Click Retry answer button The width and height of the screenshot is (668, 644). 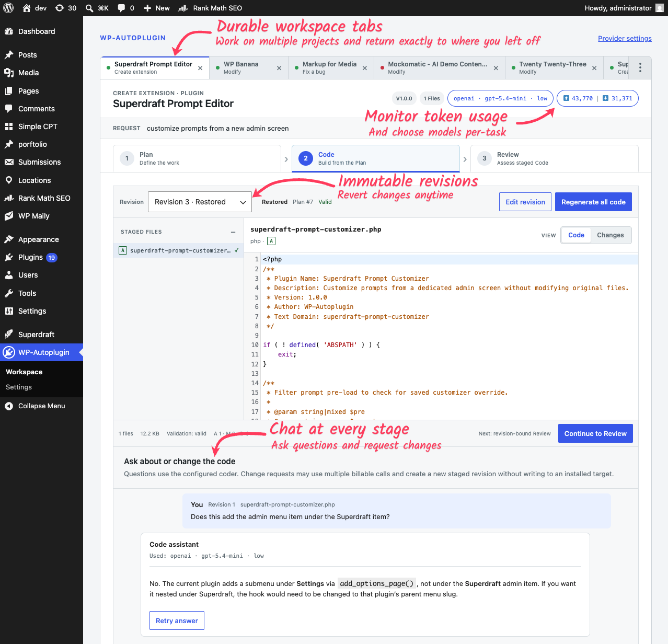(x=177, y=620)
